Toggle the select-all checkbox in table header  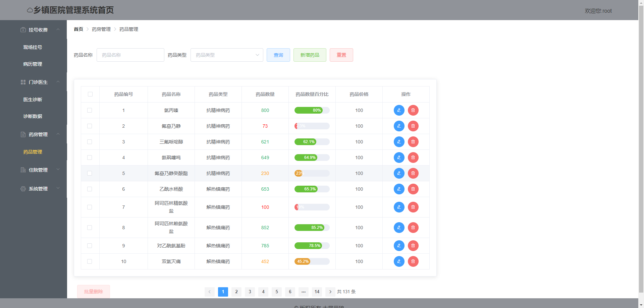(90, 94)
